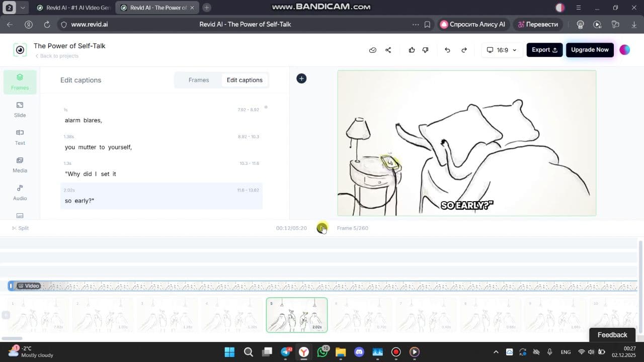Open the Media panel
Viewport: 644px width, 362px height.
(x=20, y=164)
